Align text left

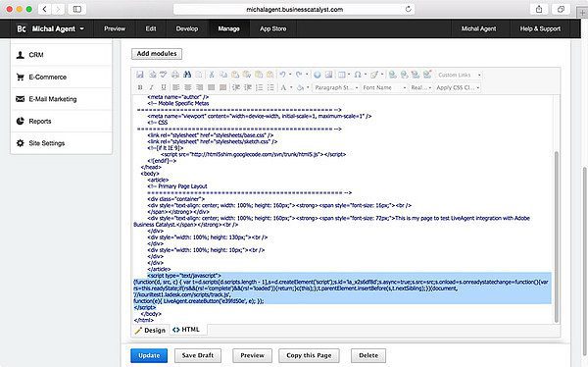coord(175,87)
